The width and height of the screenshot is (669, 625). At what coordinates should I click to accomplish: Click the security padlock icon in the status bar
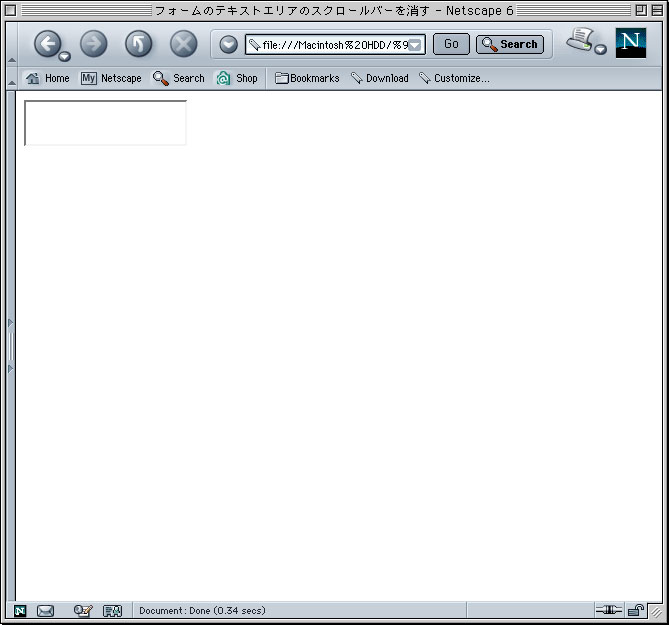pyautogui.click(x=636, y=610)
